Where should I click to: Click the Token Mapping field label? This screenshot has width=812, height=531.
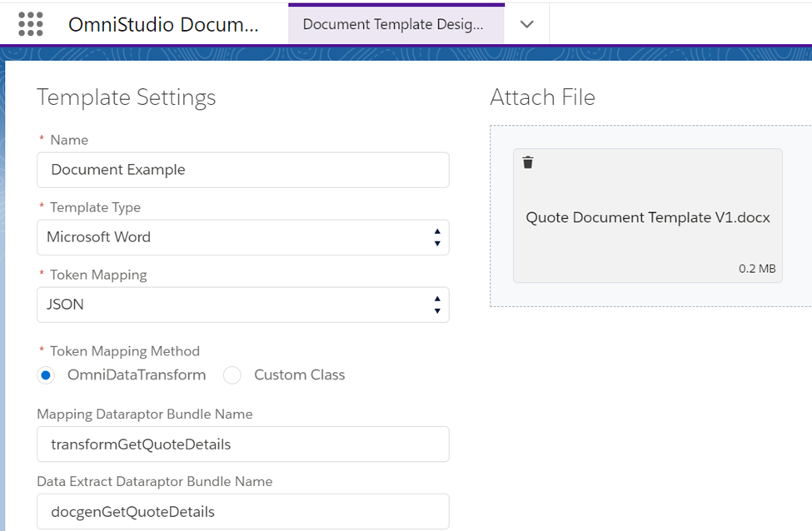(x=100, y=275)
